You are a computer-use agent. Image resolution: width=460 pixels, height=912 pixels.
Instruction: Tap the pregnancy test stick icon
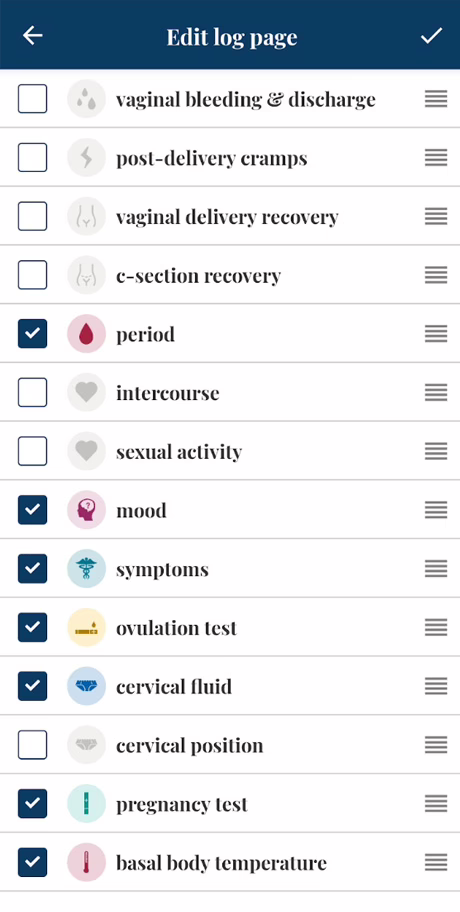point(87,803)
